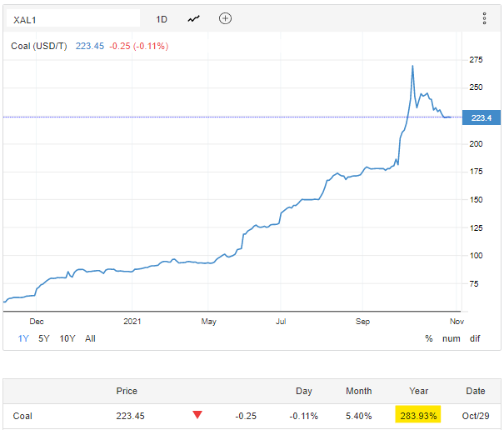Click the 200 price axis label
This screenshot has width=504, height=430.
click(x=476, y=144)
